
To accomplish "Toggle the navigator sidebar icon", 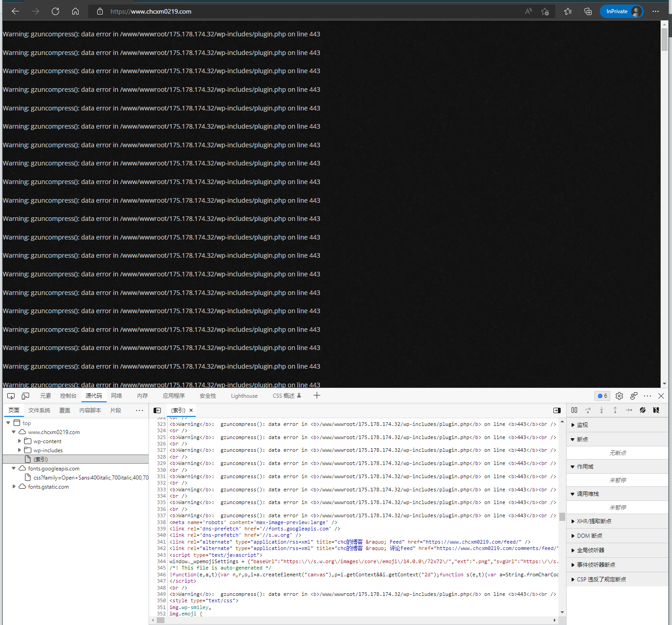I will 157,410.
